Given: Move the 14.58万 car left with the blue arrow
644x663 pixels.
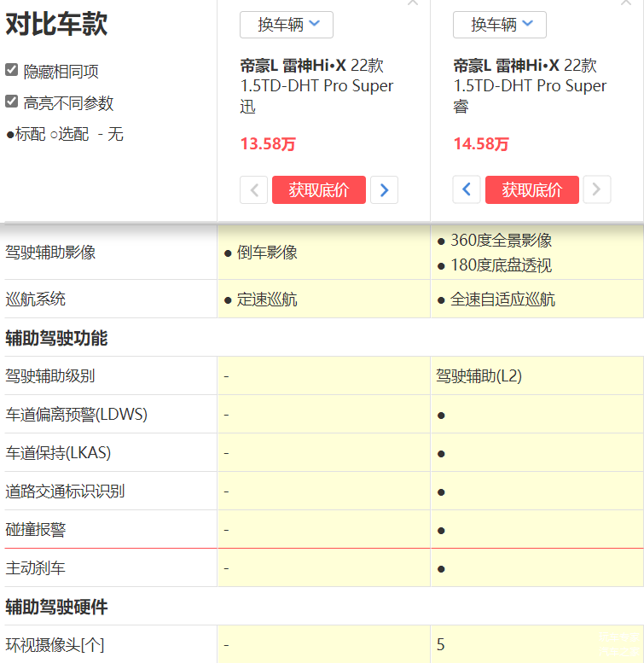Looking at the screenshot, I should click(467, 189).
